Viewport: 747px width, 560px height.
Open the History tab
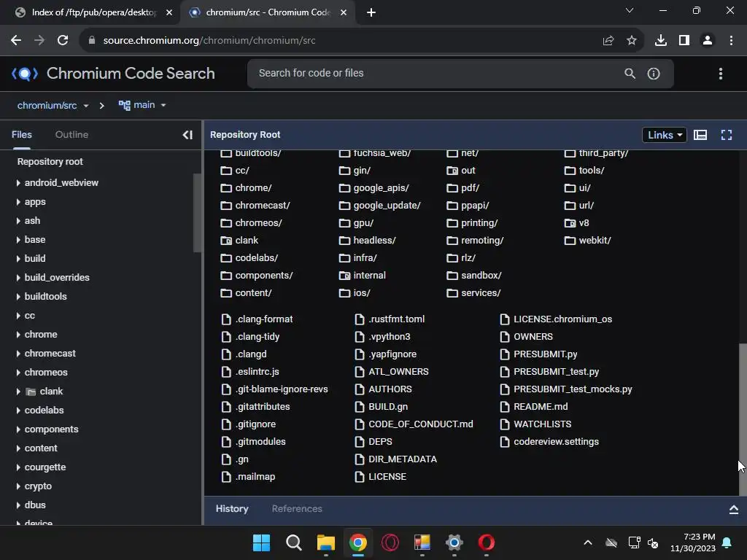pyautogui.click(x=232, y=508)
